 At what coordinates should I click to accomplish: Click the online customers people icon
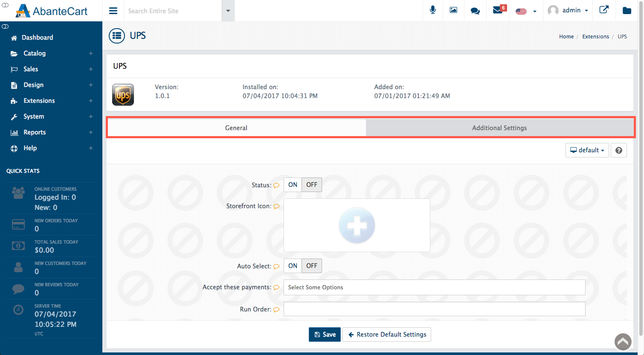coord(18,193)
